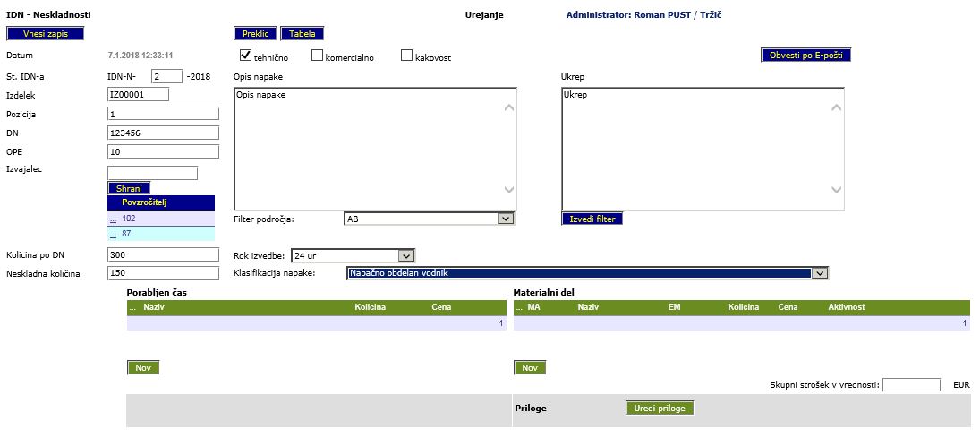Add new Materialni del entry with Nov
Screen dimensions: 980x430
coord(529,367)
